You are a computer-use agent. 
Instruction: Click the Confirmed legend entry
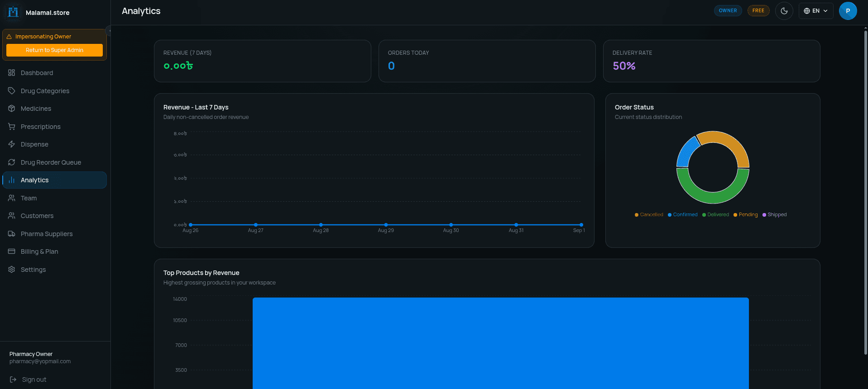click(682, 215)
